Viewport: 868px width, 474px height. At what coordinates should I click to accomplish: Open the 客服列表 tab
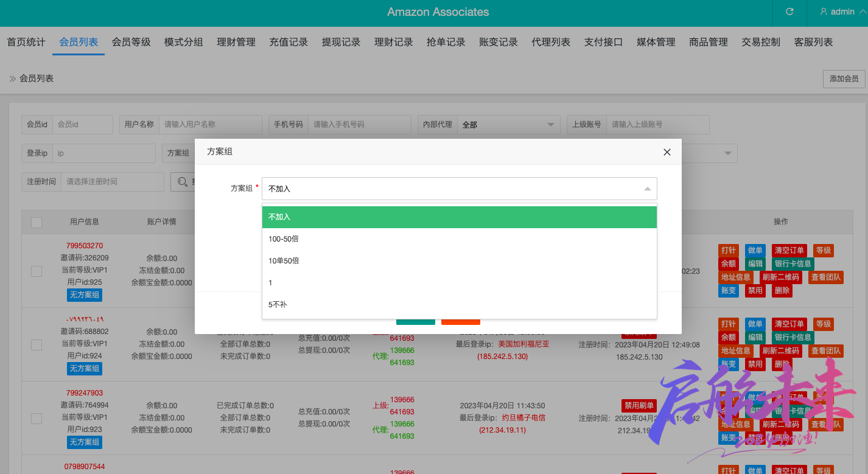point(814,42)
